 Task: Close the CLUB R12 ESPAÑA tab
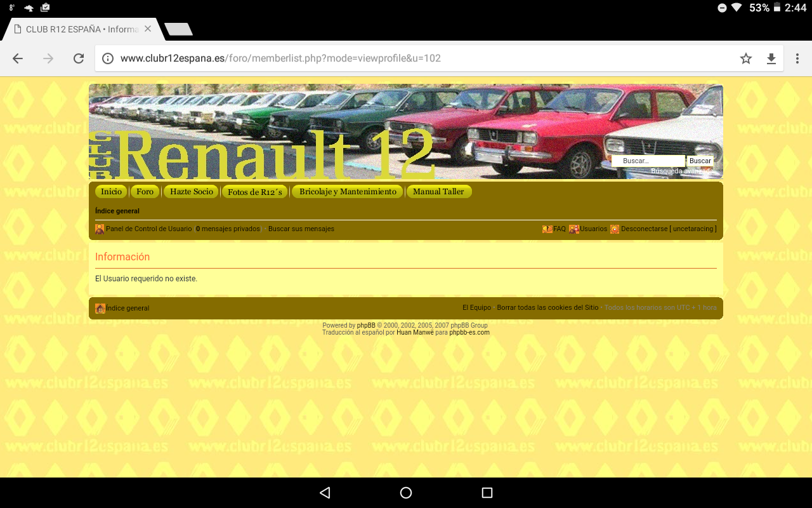pos(148,29)
